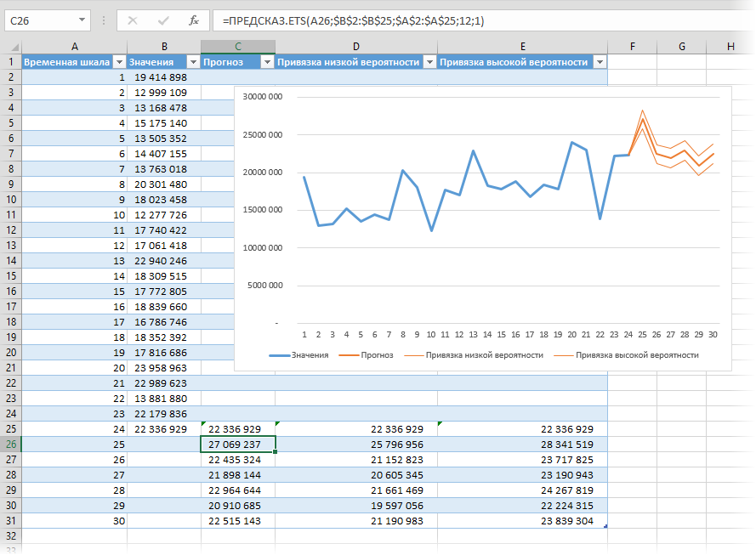Click cell with value 22 940 246
756x555 pixels.
(164, 261)
